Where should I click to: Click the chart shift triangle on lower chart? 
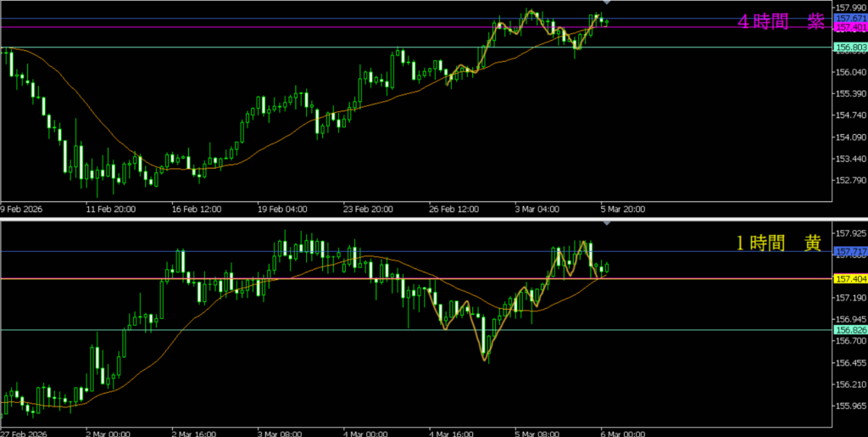[607, 223]
